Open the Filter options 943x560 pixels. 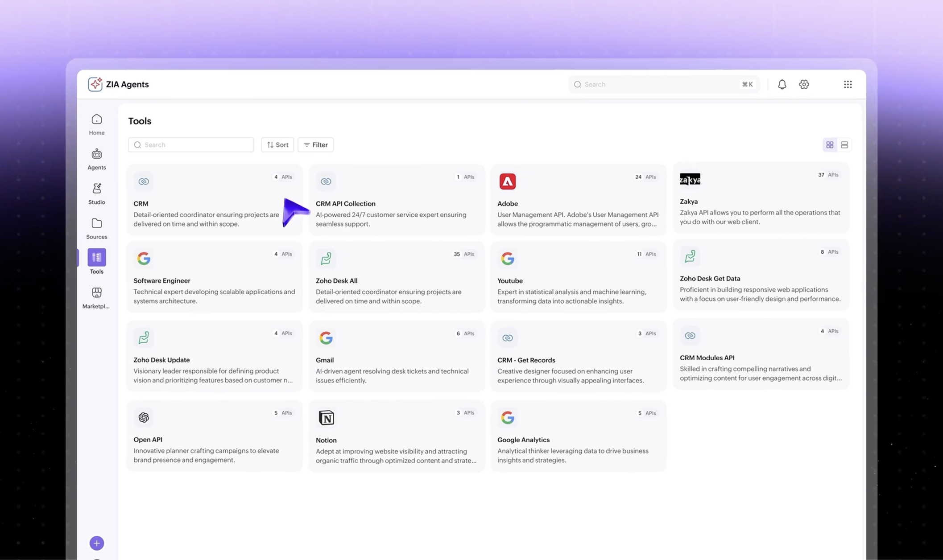315,145
